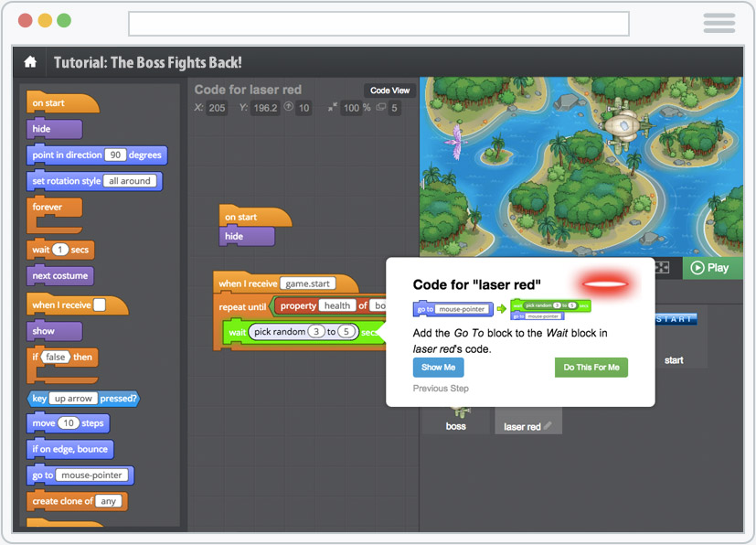Open the 'all around' rotation style dropdown

(132, 181)
